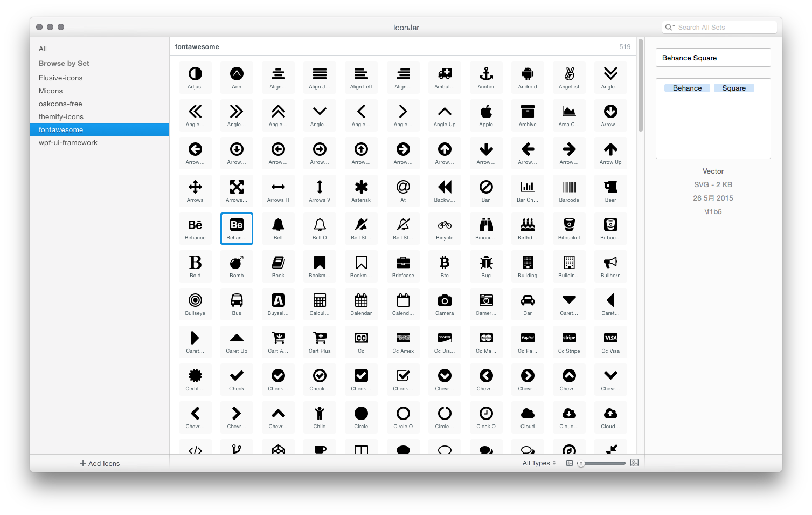Pick the Bomb icon
The height and width of the screenshot is (515, 812).
point(237,266)
